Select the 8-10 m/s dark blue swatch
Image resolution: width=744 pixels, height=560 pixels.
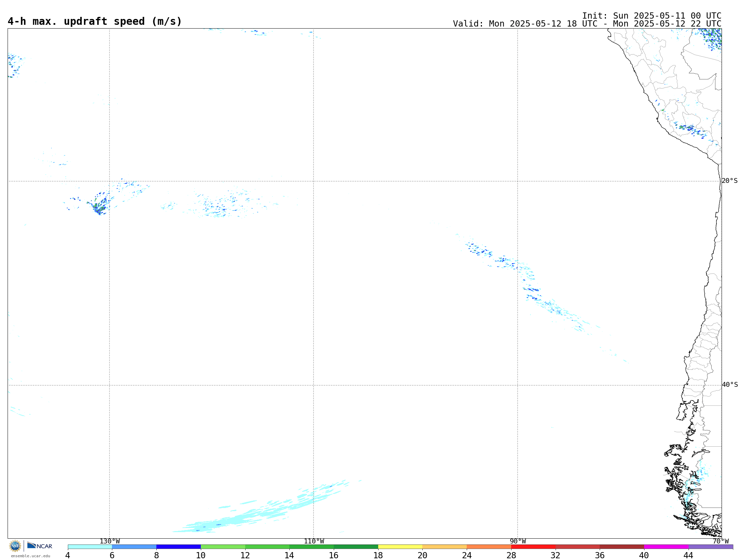click(x=178, y=547)
